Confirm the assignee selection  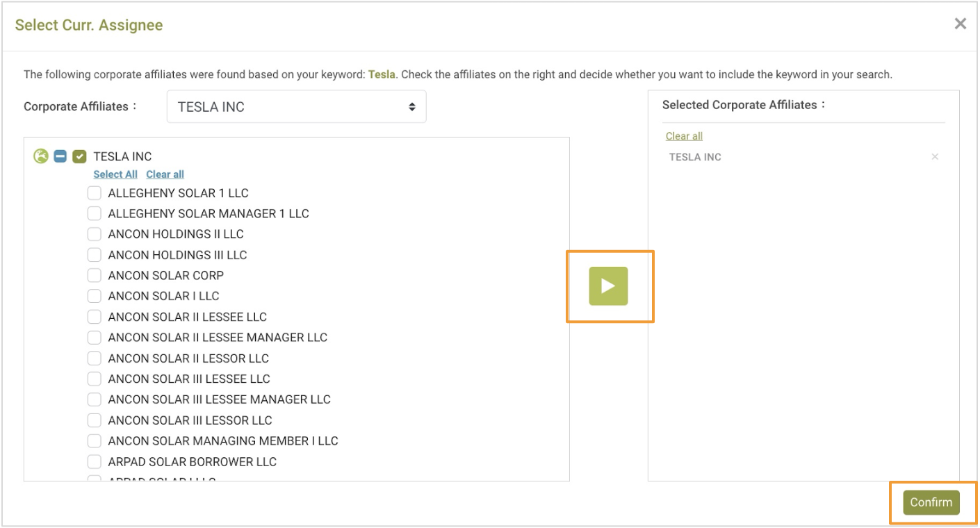coord(931,503)
